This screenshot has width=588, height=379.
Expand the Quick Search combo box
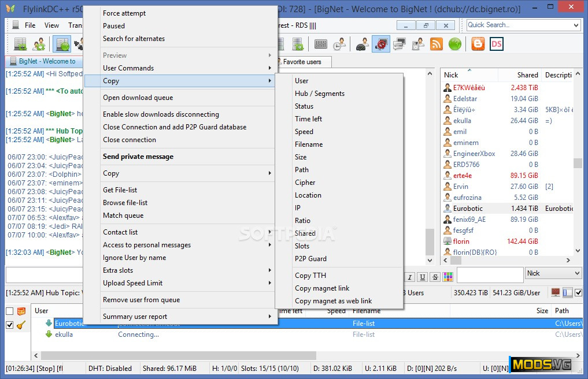tap(576, 25)
